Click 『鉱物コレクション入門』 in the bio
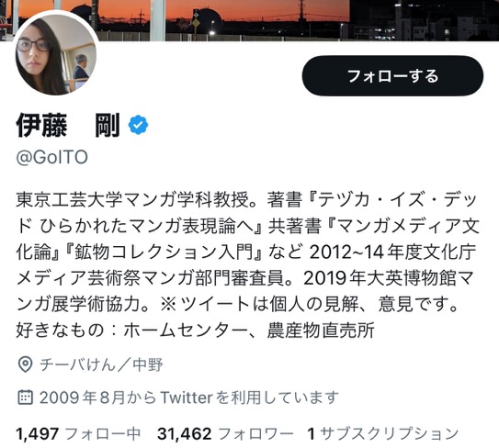 164,252
